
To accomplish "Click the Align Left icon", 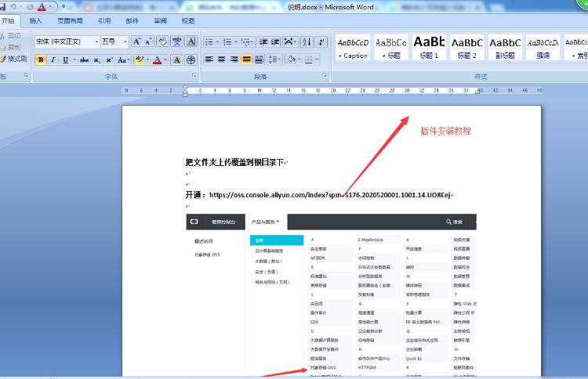I will (209, 60).
